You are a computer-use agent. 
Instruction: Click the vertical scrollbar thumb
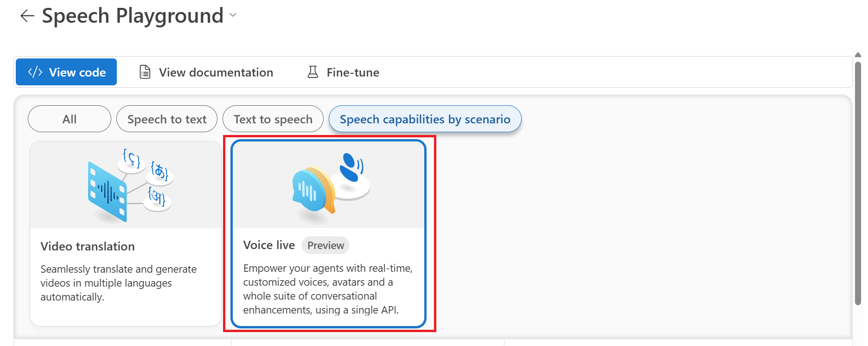click(x=858, y=183)
